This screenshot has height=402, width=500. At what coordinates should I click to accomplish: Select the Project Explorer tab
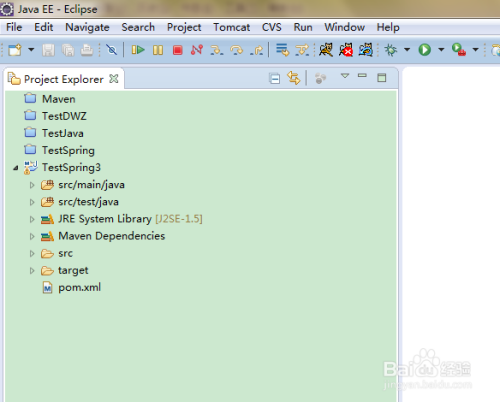point(64,79)
